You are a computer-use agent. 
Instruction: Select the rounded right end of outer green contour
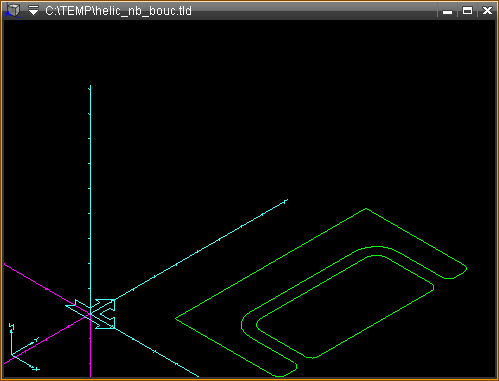[x=458, y=272]
